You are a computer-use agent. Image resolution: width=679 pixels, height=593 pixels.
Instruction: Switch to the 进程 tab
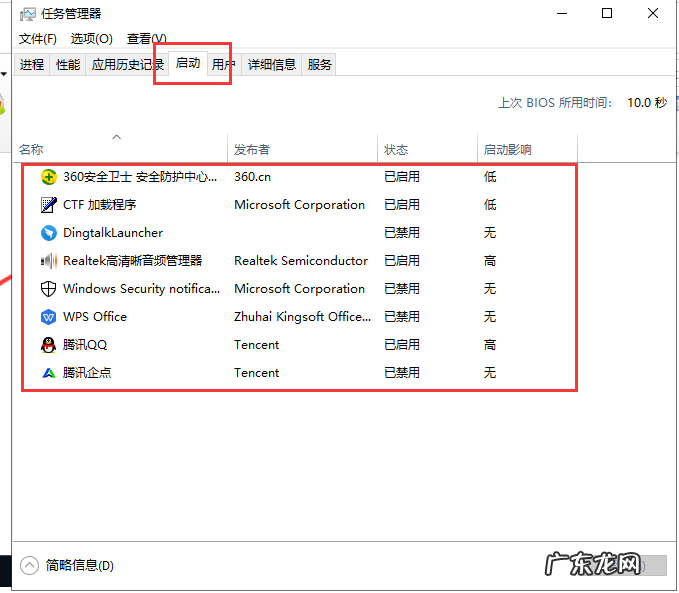click(x=32, y=65)
